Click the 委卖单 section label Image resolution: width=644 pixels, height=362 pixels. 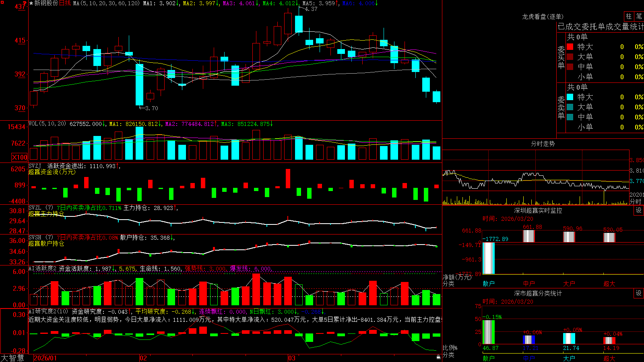point(561,108)
